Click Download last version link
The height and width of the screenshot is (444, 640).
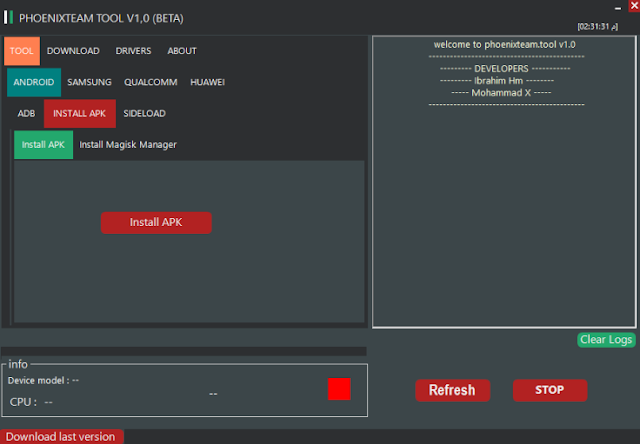tap(60, 437)
